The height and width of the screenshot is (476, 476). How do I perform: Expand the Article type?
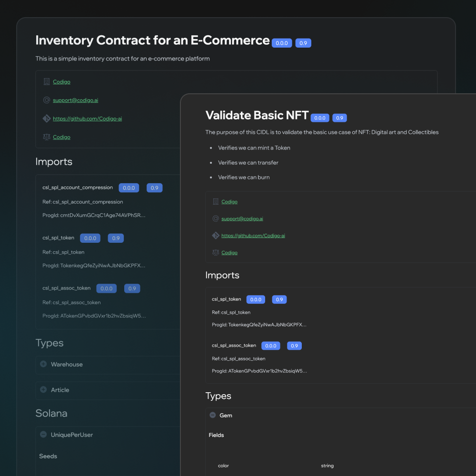pyautogui.click(x=43, y=390)
